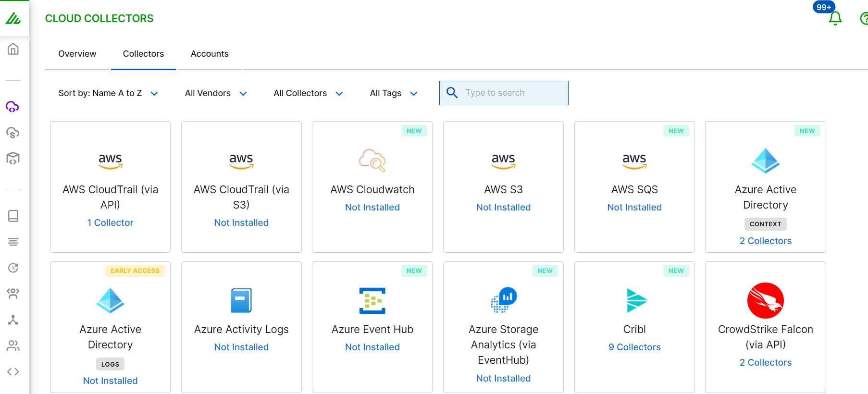Open the refresh clock sidebar icon
This screenshot has width=868, height=394.
pos(13,268)
